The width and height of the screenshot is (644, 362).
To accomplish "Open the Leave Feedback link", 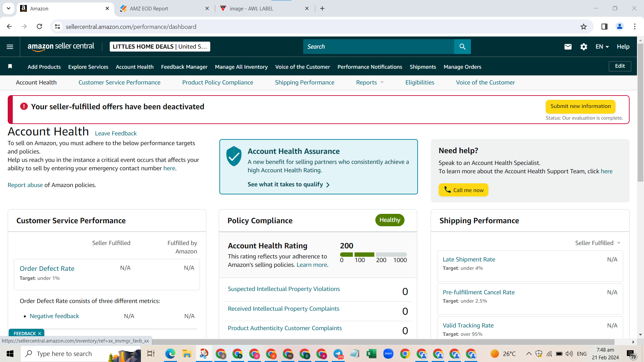I will tap(116, 133).
